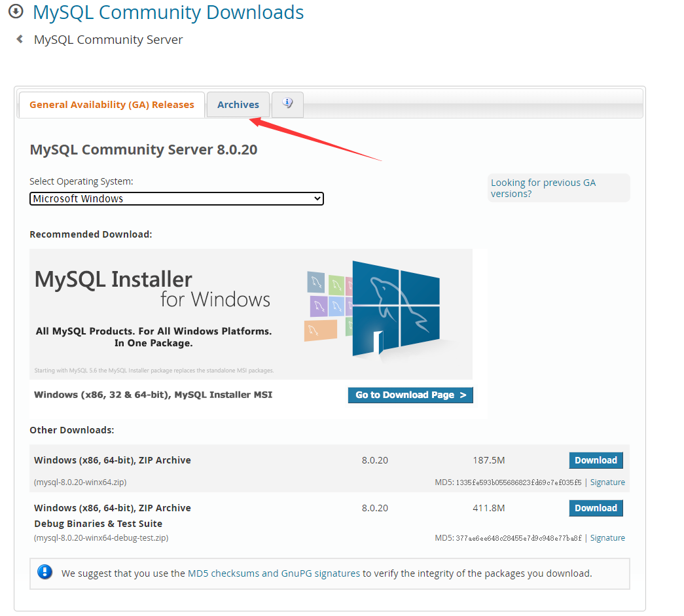Click the MySQL Community Server 8.0.20 heading
Screen dimensions: 684x616
pyautogui.click(x=143, y=150)
